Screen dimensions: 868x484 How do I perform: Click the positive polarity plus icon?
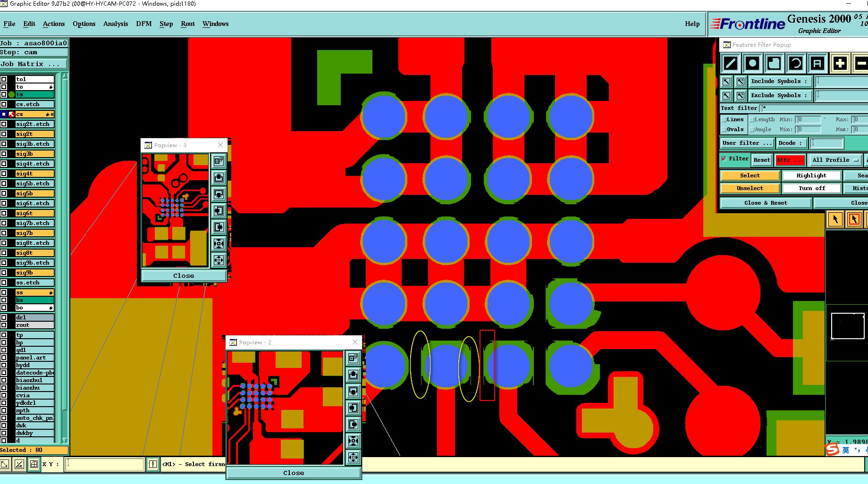pos(840,63)
